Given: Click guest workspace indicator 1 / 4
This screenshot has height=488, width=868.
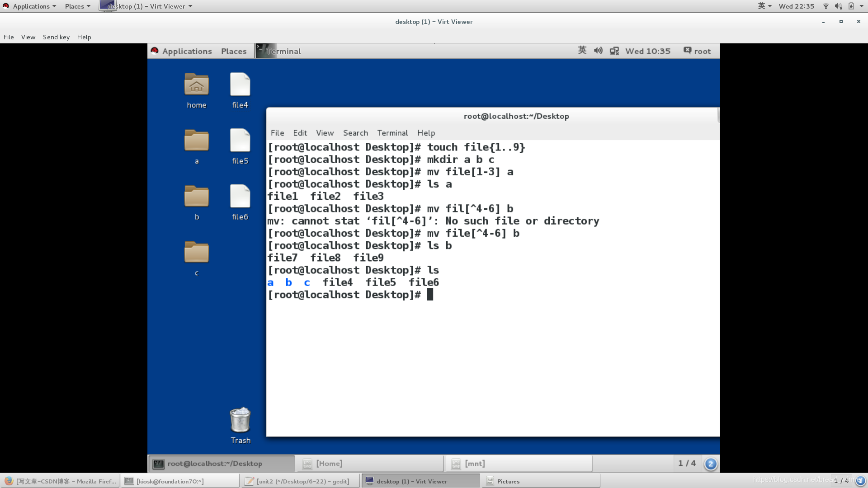Looking at the screenshot, I should pos(687,464).
